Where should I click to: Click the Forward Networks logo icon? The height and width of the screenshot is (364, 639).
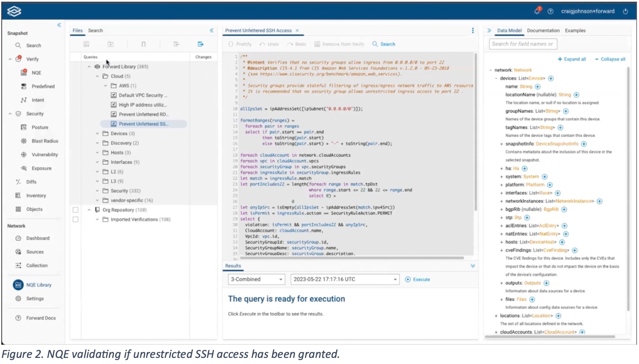[x=14, y=11]
